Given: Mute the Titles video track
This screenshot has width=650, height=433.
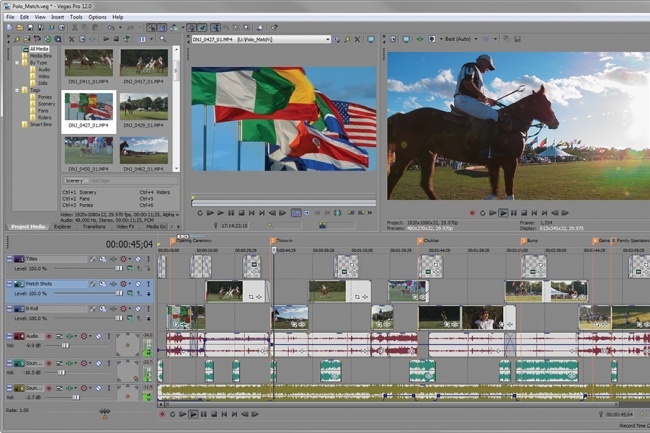Looking at the screenshot, I should coord(138,259).
